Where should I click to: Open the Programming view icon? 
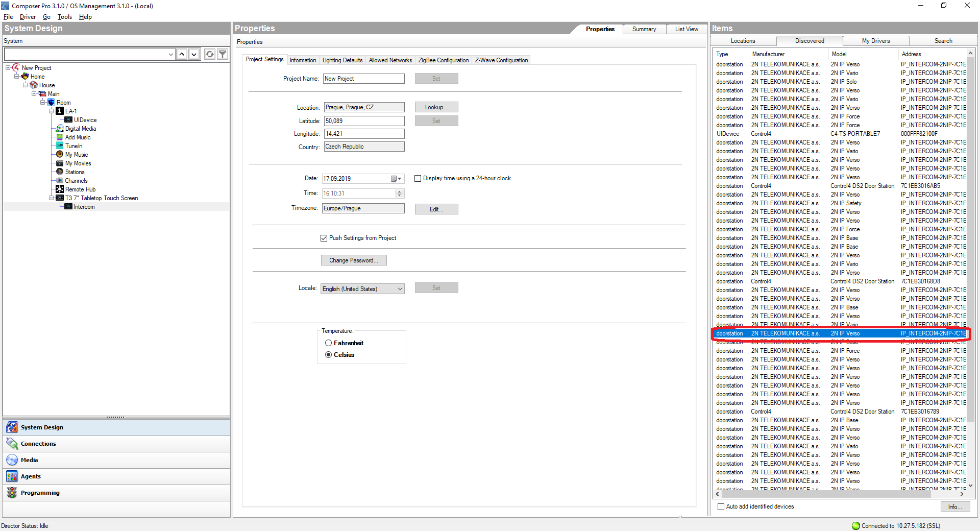click(12, 493)
